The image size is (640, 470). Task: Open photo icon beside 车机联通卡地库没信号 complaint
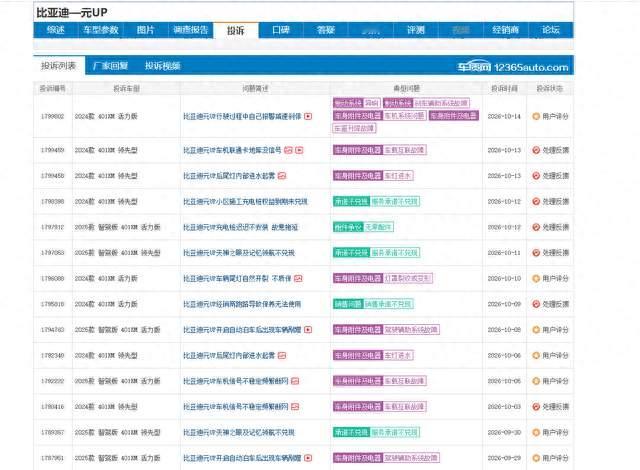[288, 150]
